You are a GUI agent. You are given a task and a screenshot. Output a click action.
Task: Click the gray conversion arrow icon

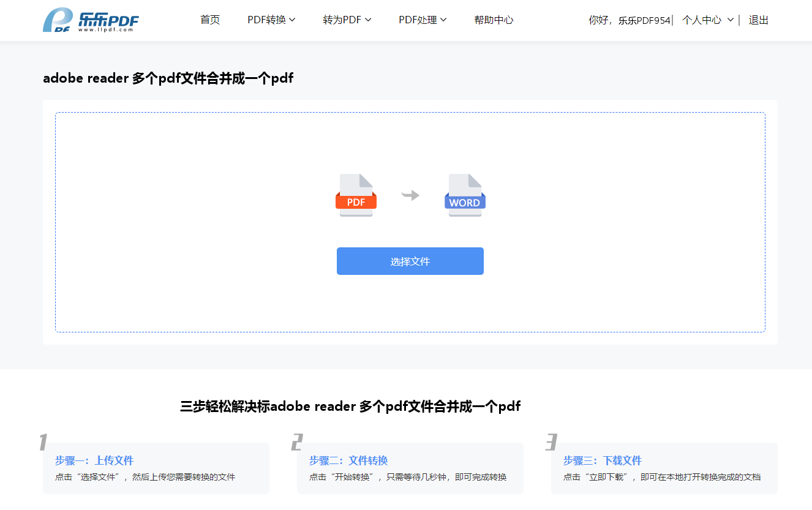[410, 195]
